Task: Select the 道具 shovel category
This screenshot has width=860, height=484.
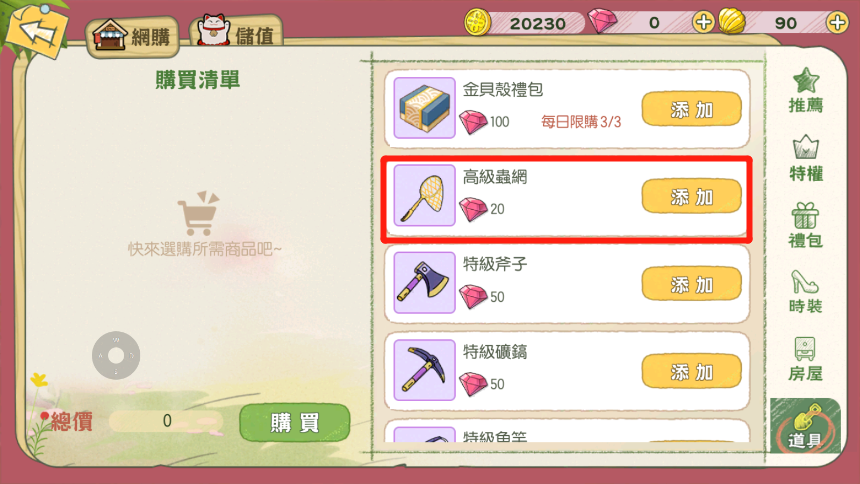Action: click(805, 426)
